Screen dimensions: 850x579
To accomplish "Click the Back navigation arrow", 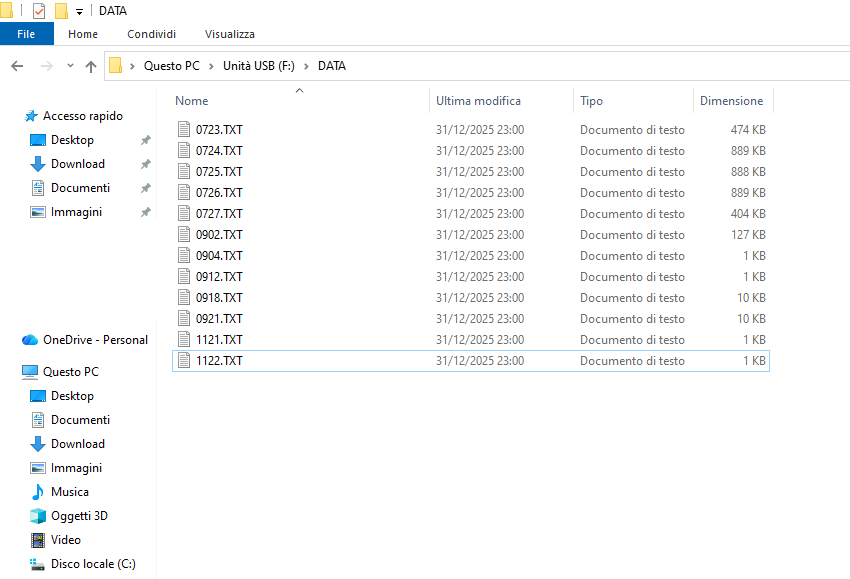I will tap(17, 66).
